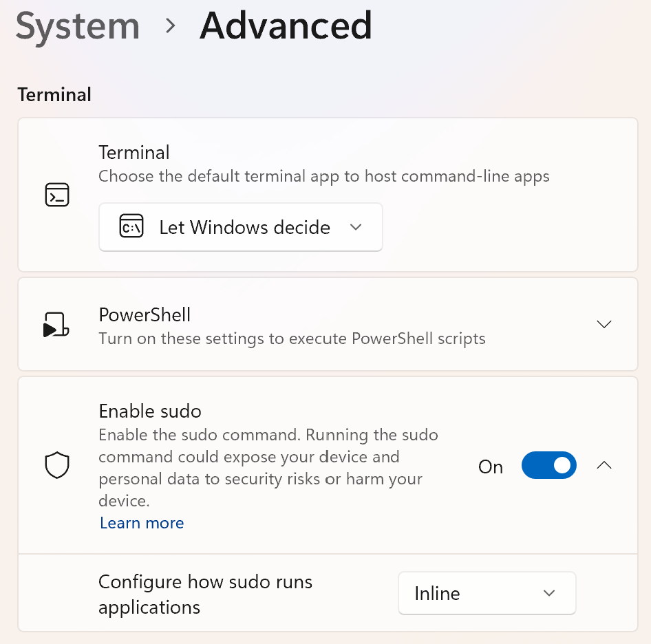The height and width of the screenshot is (644, 651).
Task: Click the Terminal section header
Action: 54,95
